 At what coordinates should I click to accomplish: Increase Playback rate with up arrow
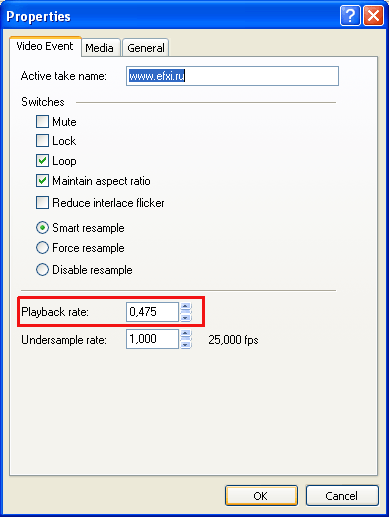[x=186, y=307]
